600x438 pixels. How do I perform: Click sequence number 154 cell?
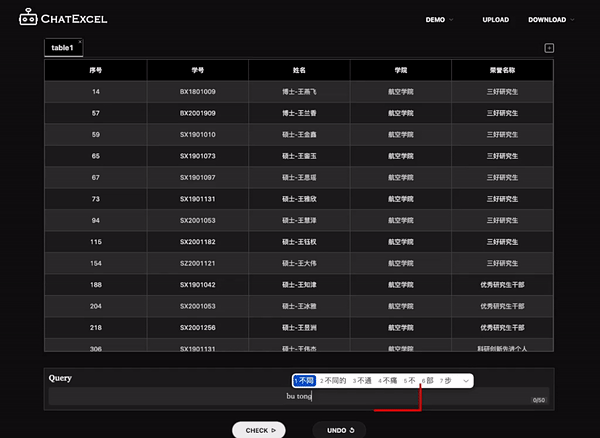point(96,263)
